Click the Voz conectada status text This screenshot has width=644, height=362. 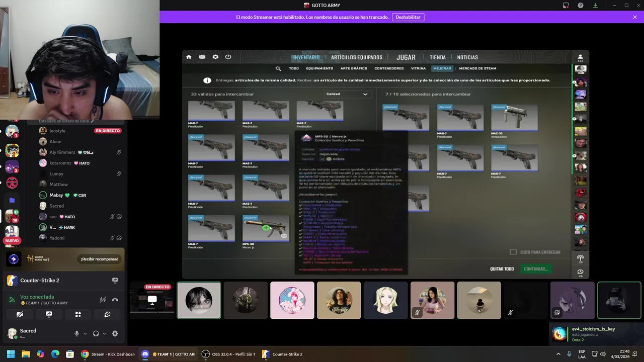(37, 297)
